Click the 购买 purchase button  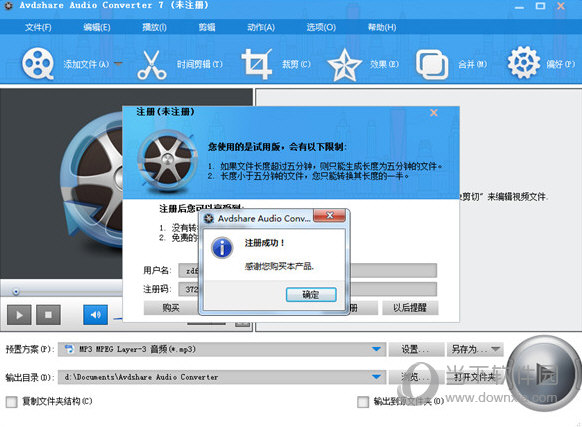(x=171, y=307)
